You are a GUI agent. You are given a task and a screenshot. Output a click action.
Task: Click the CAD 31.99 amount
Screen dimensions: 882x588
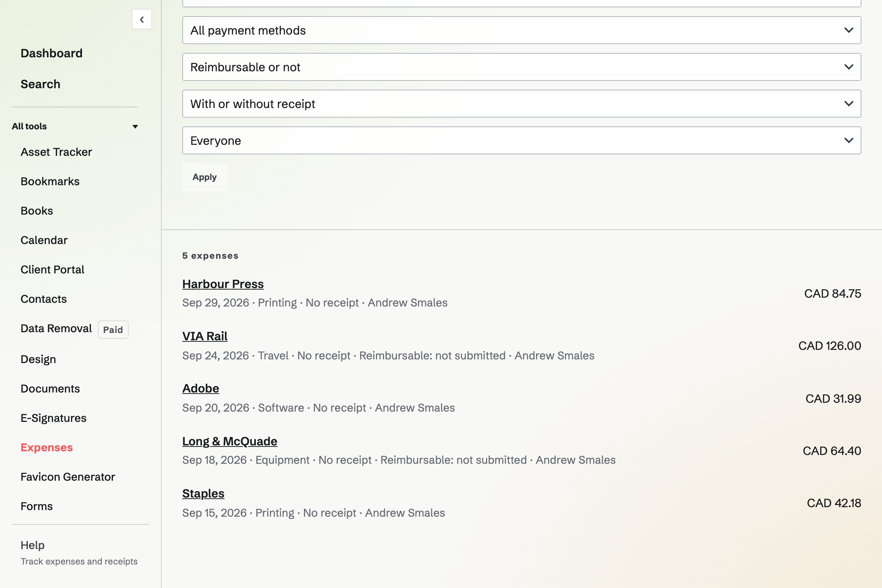coord(833,398)
